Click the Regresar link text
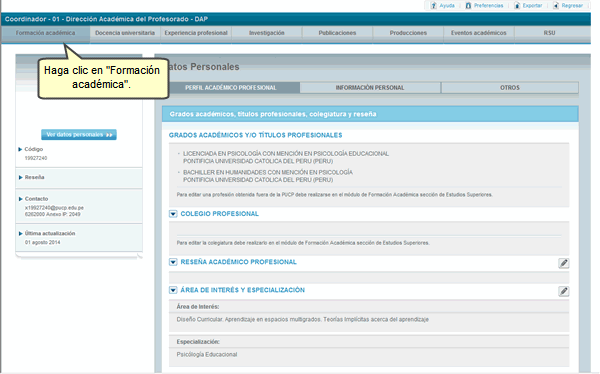Image resolution: width=600 pixels, height=374 pixels. [x=572, y=6]
